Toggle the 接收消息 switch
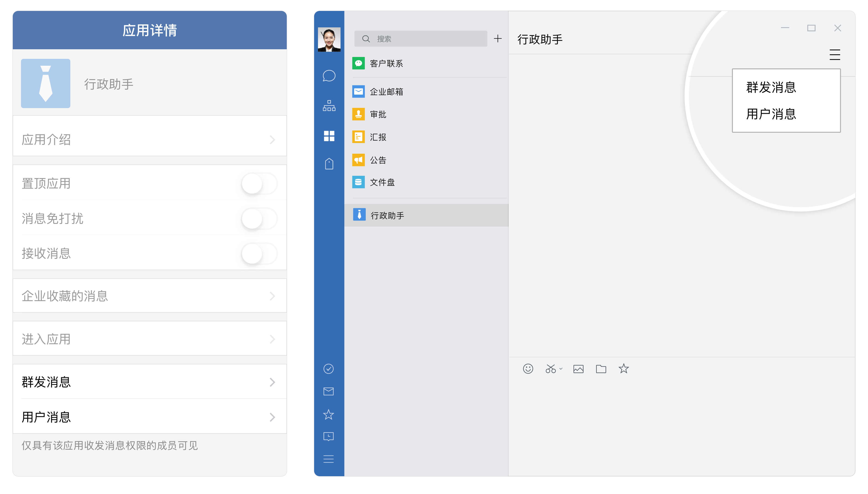Image resolution: width=868 pixels, height=494 pixels. pyautogui.click(x=259, y=253)
